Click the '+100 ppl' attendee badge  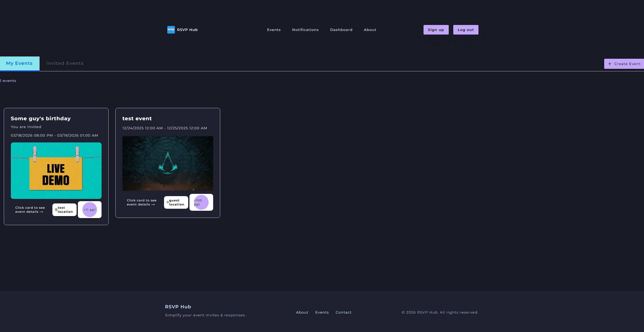tap(201, 202)
